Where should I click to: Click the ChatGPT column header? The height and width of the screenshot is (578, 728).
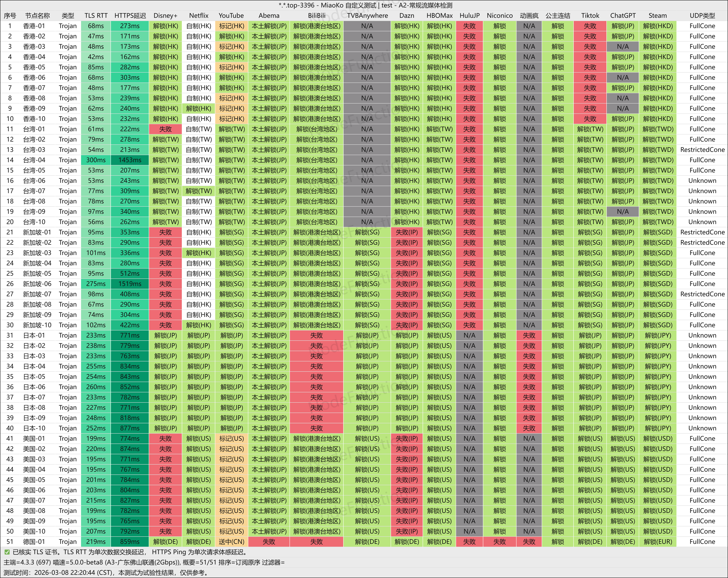(623, 15)
